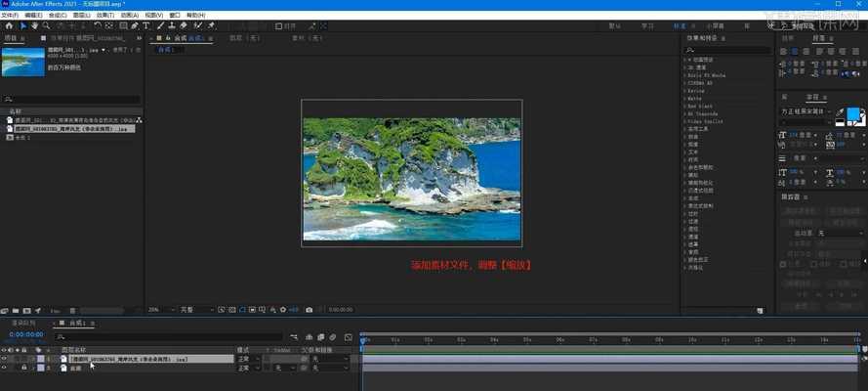The width and height of the screenshot is (868, 391).
Task: Open the track matte dropdown of the second layer
Action: [284, 368]
